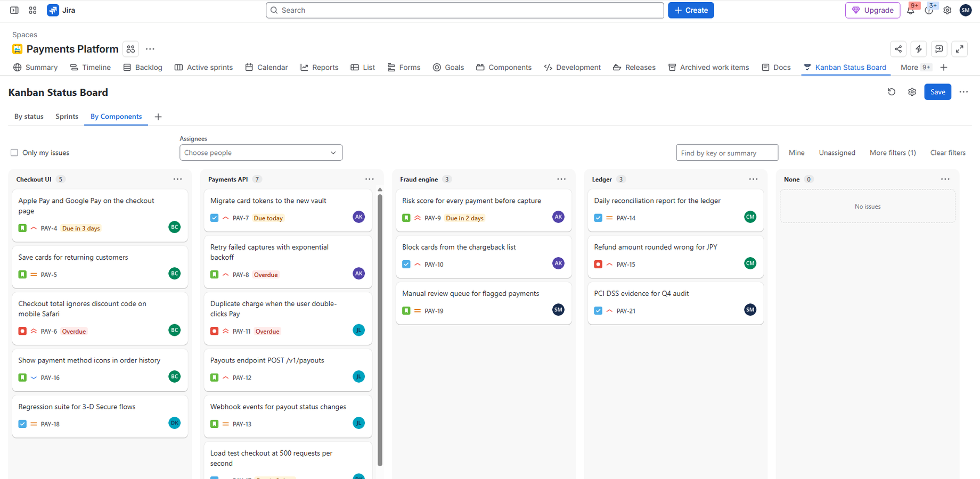
Task: Open card Block cards from the chargeback list
Action: pos(484,257)
